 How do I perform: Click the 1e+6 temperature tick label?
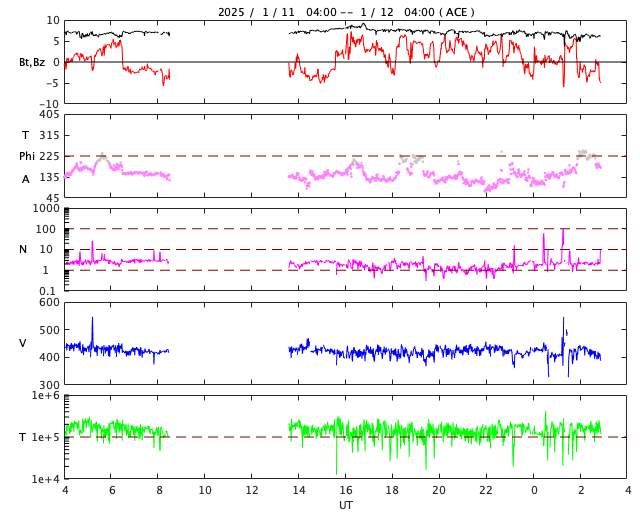(x=46, y=396)
